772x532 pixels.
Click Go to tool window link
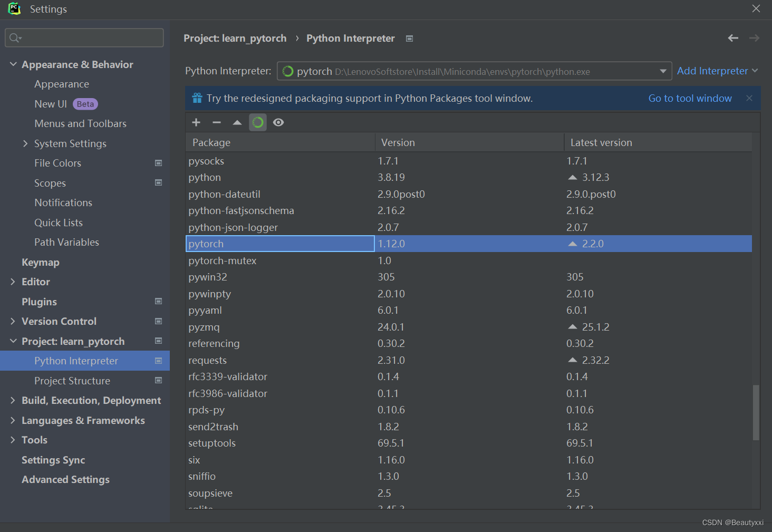[690, 98]
